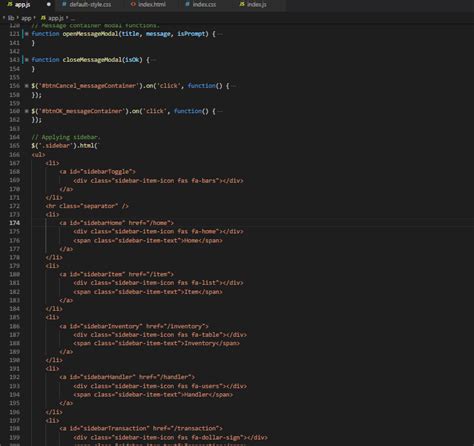Switch to the default-style.css tab
The width and height of the screenshot is (474, 446).
pyautogui.click(x=87, y=5)
